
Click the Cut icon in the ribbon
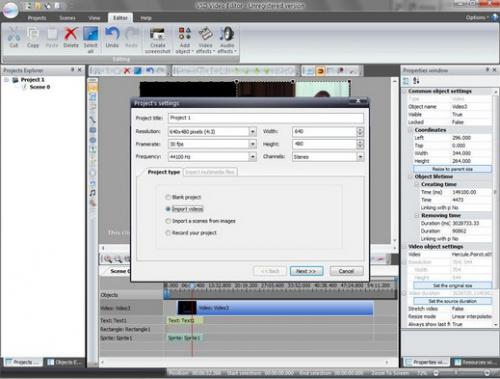click(x=14, y=37)
